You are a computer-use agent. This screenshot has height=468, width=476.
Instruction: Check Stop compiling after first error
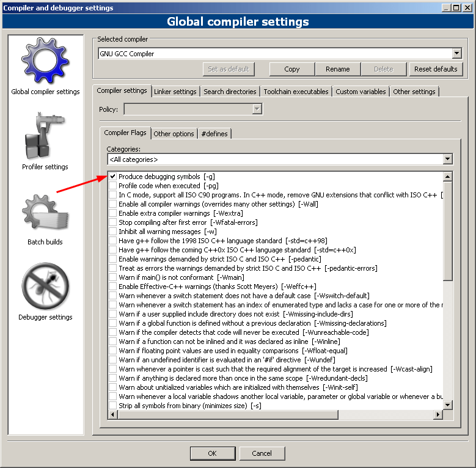click(113, 222)
